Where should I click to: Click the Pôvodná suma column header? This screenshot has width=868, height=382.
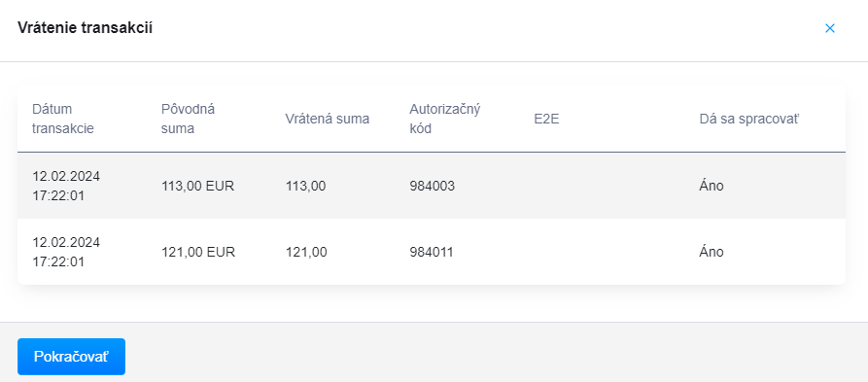tap(189, 119)
